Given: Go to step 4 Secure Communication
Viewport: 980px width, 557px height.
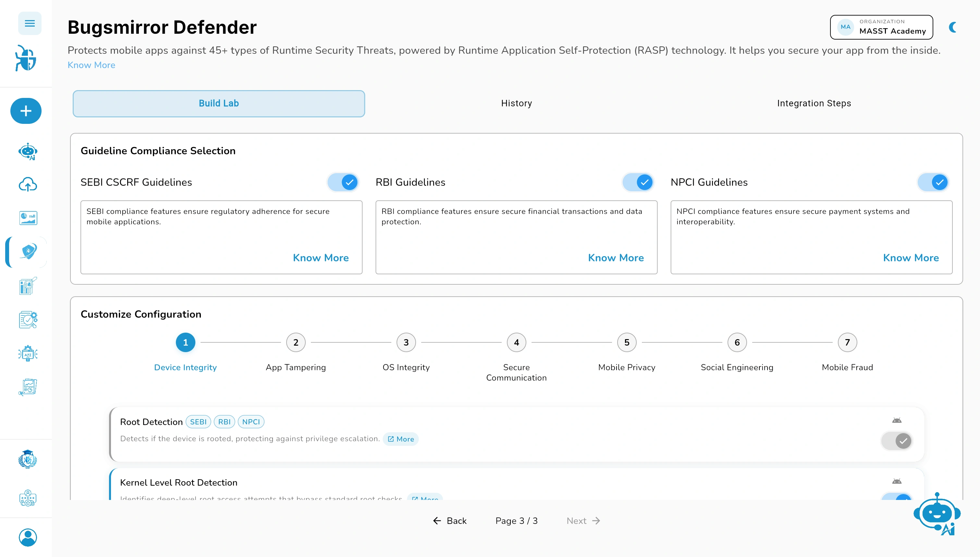Looking at the screenshot, I should coord(516,342).
